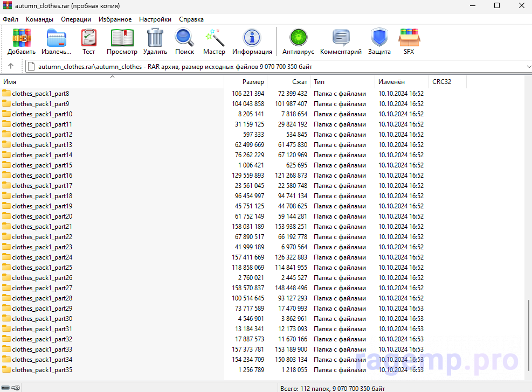Select folder clothes_pack1_part29

(x=42, y=309)
